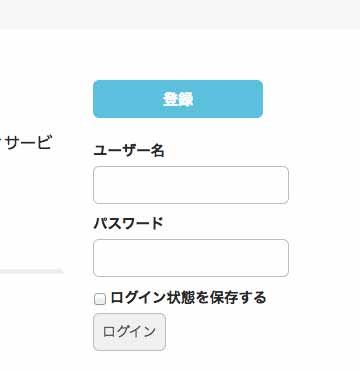The image size is (360, 371).
Task: Click the パスワード label text
Action: click(128, 223)
